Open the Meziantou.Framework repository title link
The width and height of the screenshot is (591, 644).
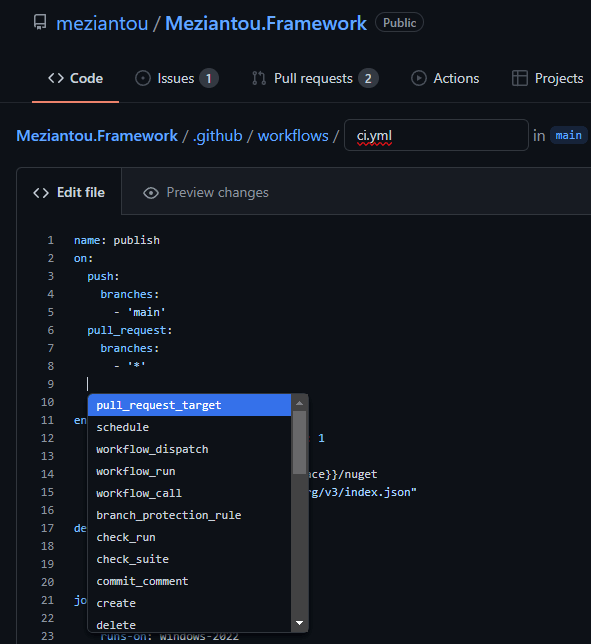266,23
